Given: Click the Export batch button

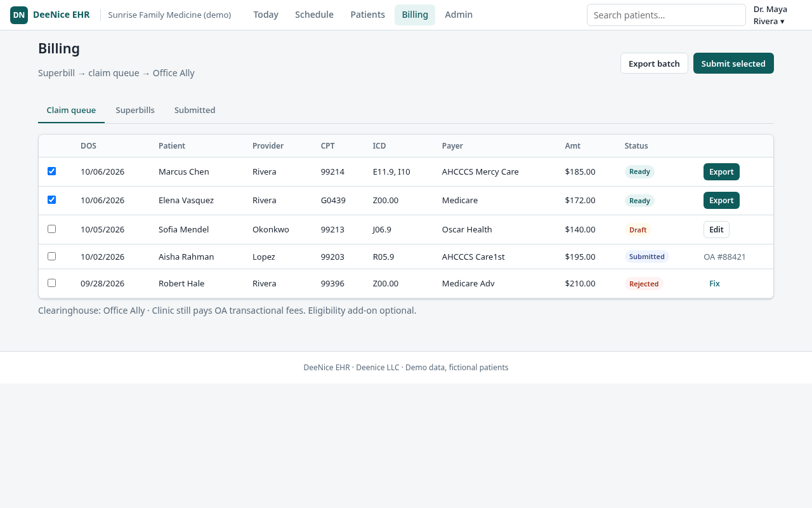Looking at the screenshot, I should (x=654, y=63).
